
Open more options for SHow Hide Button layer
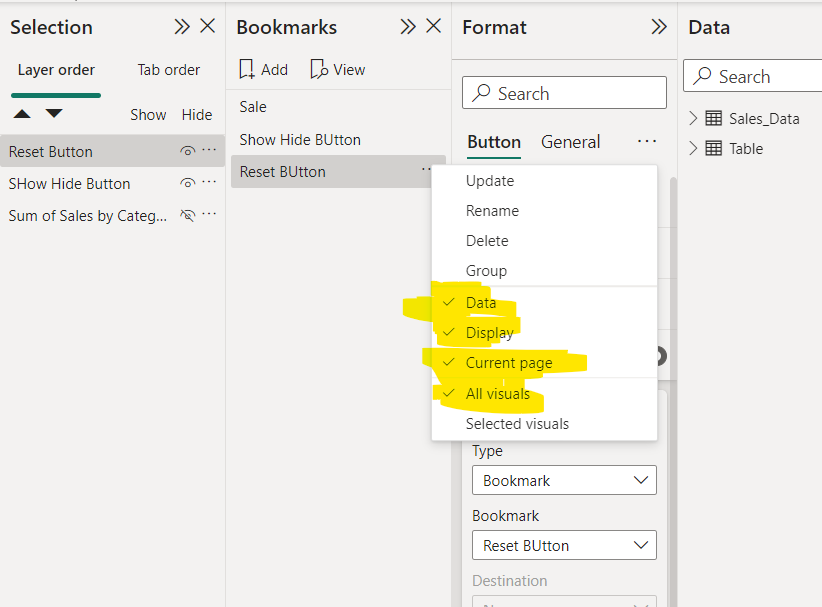pos(209,182)
